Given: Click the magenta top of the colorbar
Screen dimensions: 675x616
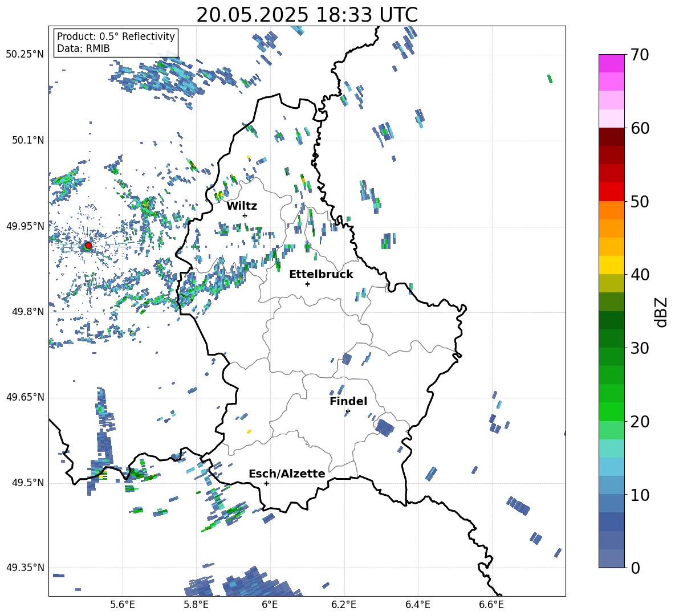Looking at the screenshot, I should pyautogui.click(x=611, y=63).
